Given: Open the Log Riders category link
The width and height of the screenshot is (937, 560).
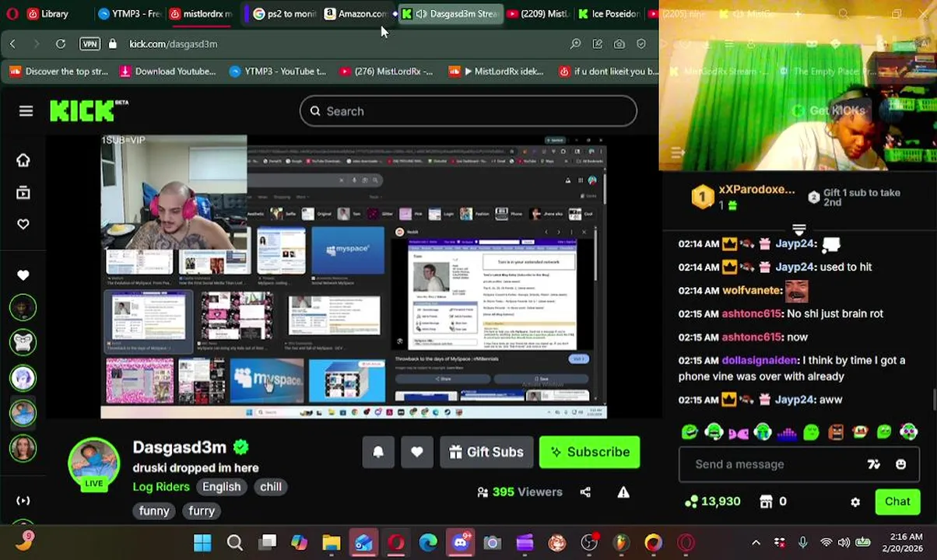Looking at the screenshot, I should click(161, 487).
